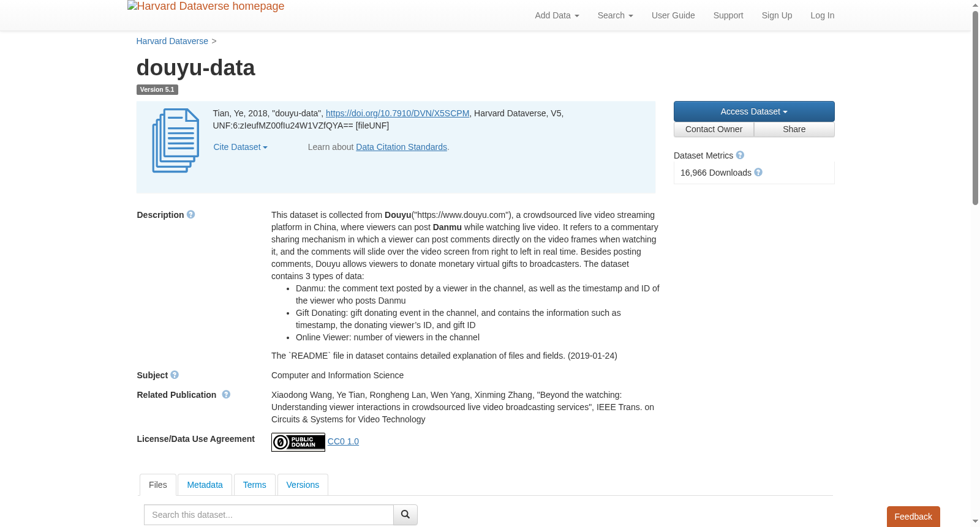Click Sign Up in the navbar
This screenshot has height=527, width=980.
click(777, 15)
